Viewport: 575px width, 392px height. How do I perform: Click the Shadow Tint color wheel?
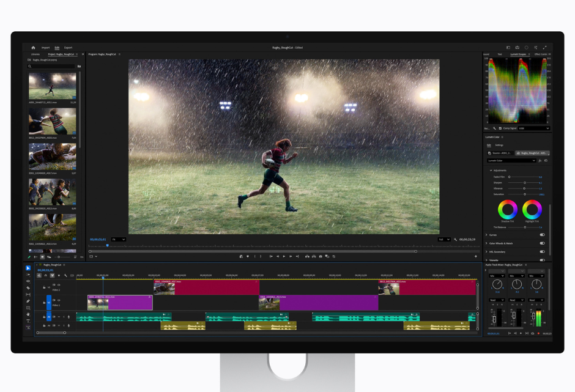(x=508, y=209)
